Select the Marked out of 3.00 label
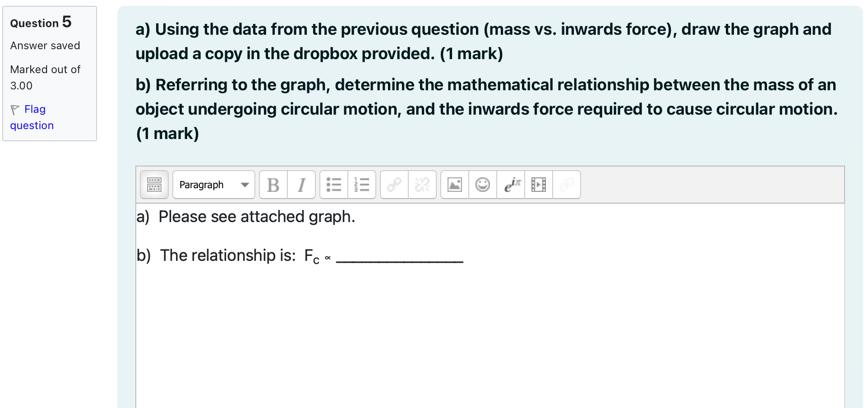Viewport: 868px width, 408px height. 45,77
